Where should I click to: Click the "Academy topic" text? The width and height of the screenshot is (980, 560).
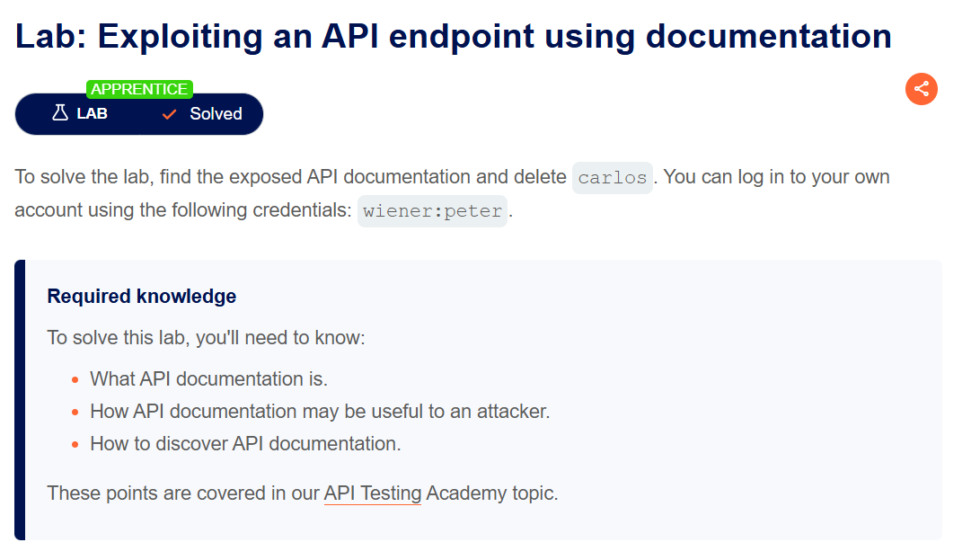[x=490, y=493]
